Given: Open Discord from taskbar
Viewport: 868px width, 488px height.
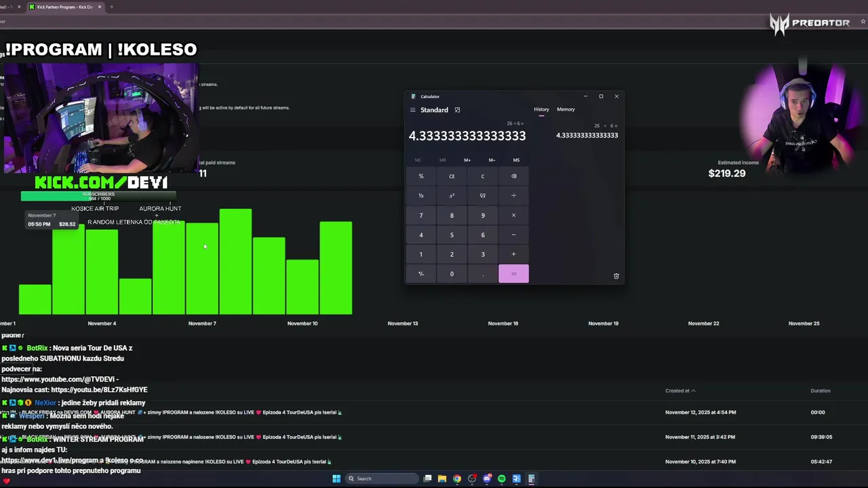Looking at the screenshot, I should tap(487, 479).
